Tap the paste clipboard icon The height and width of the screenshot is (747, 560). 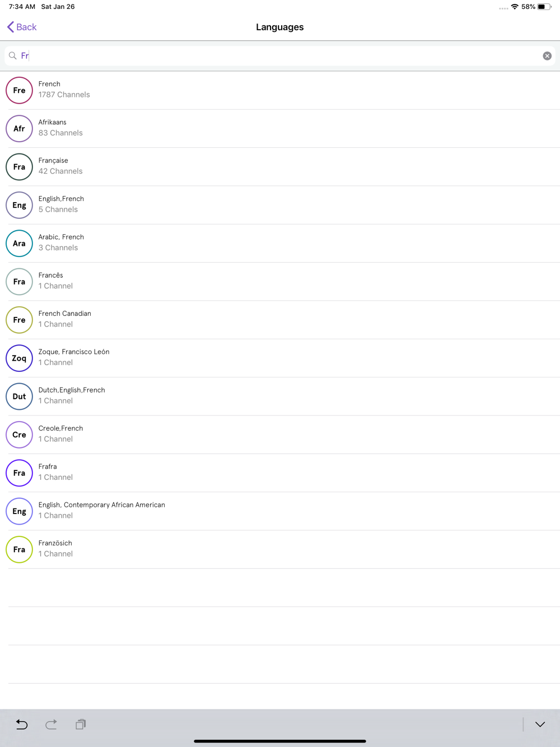pos(81,724)
